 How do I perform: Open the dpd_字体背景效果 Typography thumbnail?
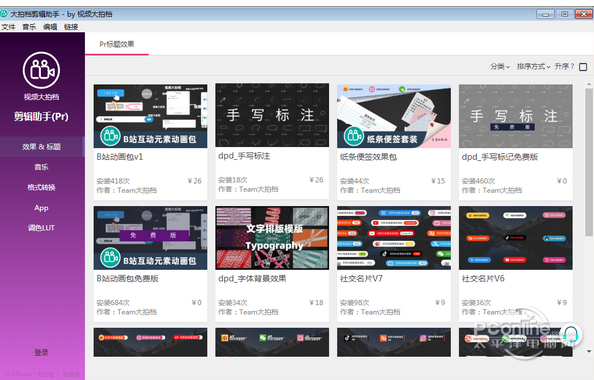pyautogui.click(x=272, y=238)
